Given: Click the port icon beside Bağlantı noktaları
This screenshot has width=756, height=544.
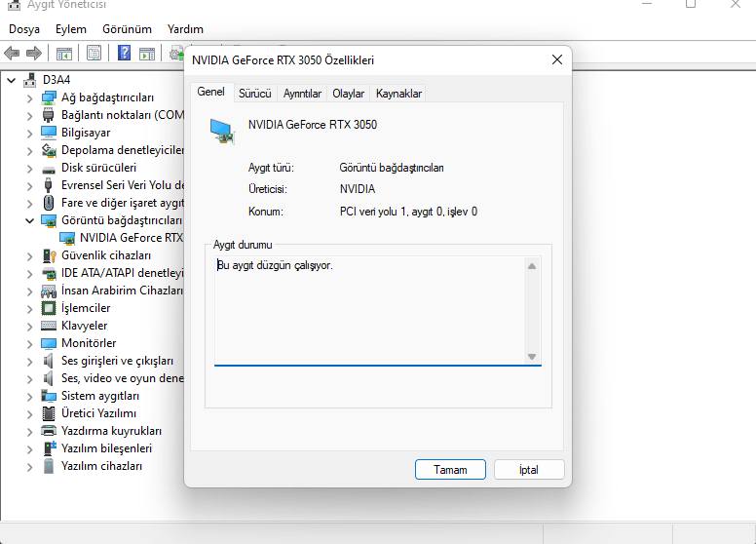Looking at the screenshot, I should click(x=48, y=115).
